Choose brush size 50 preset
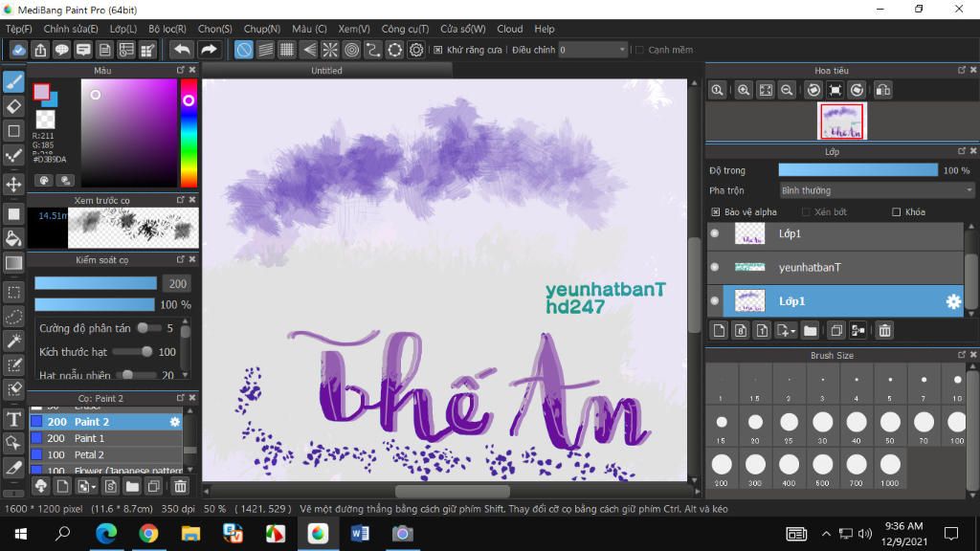 click(890, 428)
